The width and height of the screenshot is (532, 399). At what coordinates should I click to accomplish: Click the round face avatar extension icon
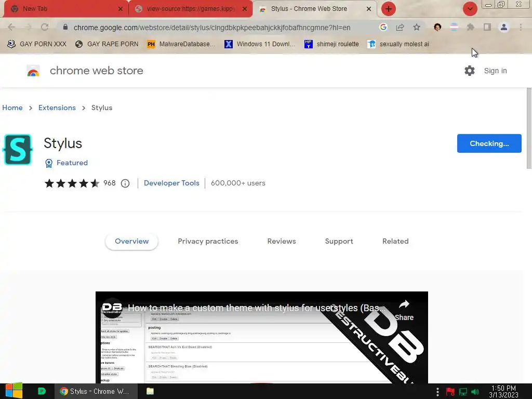click(437, 27)
